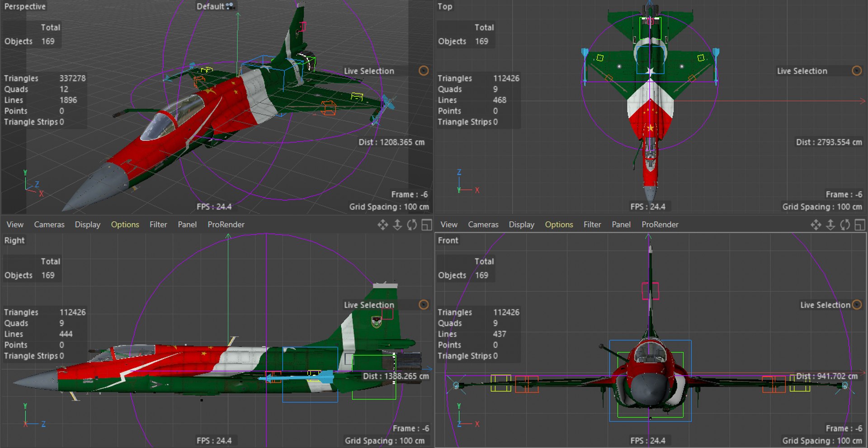Open the Display menu of the Front viewport
The image size is (868, 448).
coord(522,225)
